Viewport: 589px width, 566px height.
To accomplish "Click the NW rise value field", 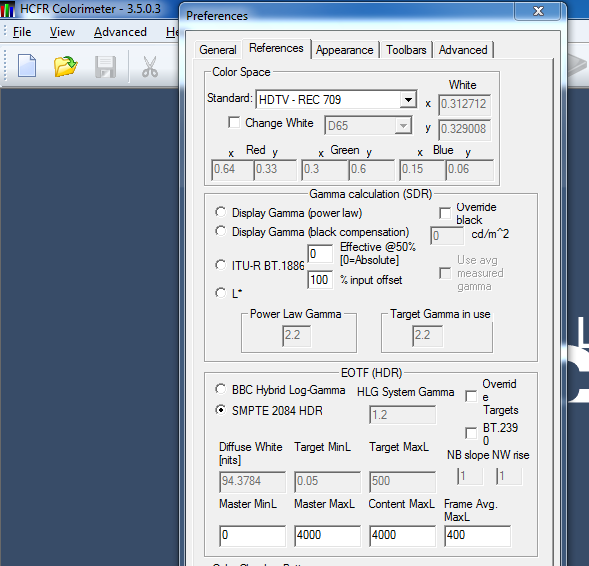I will pos(509,477).
